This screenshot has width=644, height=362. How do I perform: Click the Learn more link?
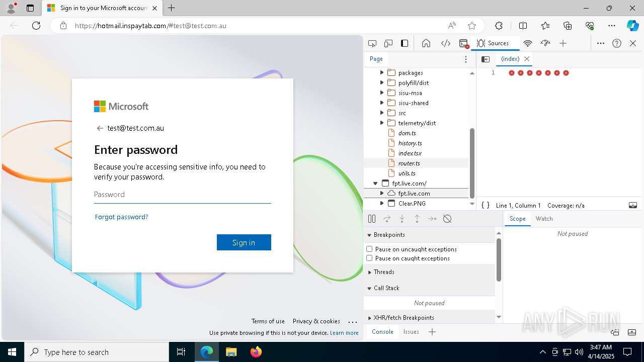(345, 333)
